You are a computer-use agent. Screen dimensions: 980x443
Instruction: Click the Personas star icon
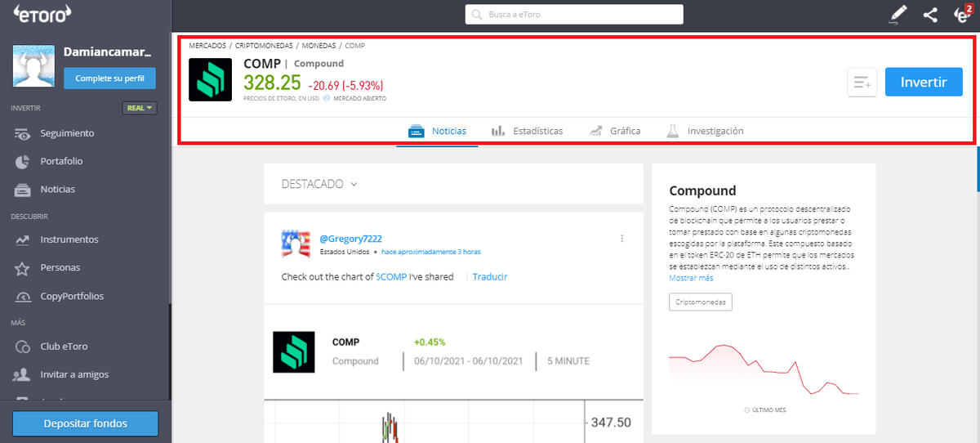(23, 268)
